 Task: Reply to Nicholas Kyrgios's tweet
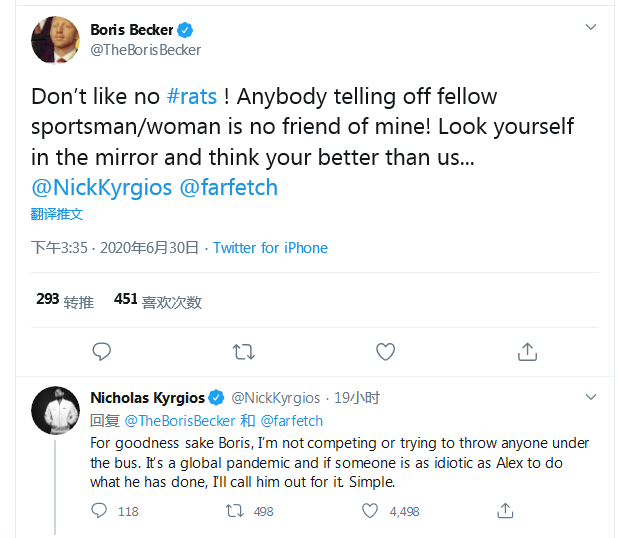(x=99, y=511)
